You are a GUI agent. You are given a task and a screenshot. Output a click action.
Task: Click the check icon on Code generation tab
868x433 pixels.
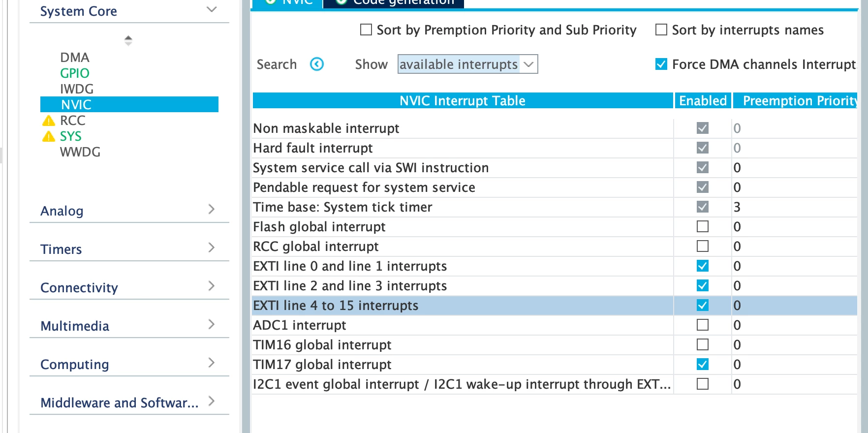[341, 1]
